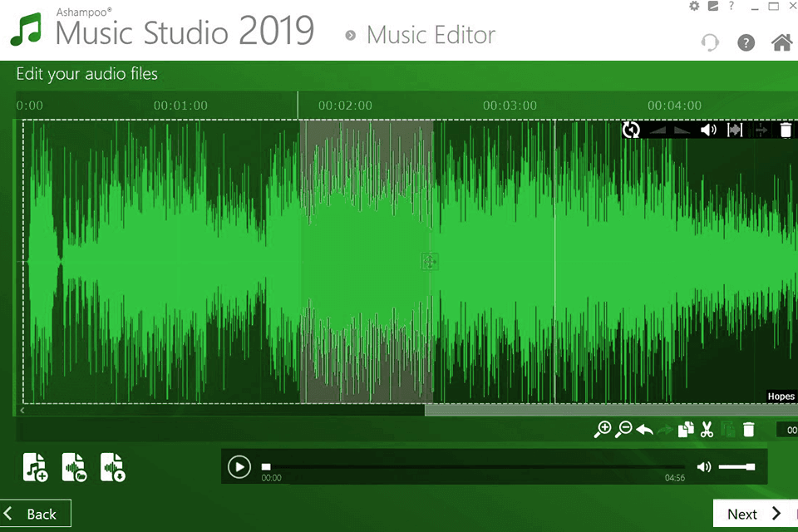Image resolution: width=798 pixels, height=532 pixels.
Task: Click the scrollbar left arrow under the waveform
Action: click(22, 411)
